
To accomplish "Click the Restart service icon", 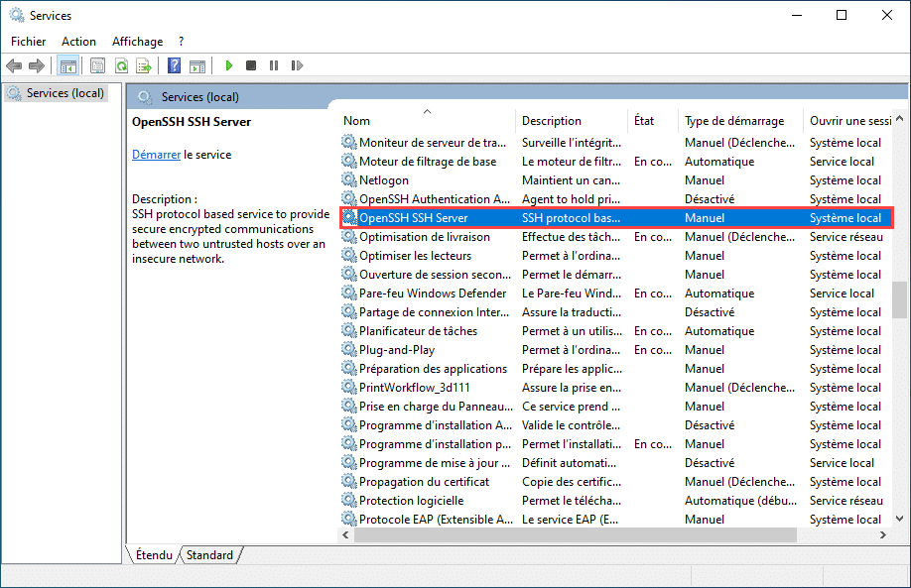I will 297,65.
